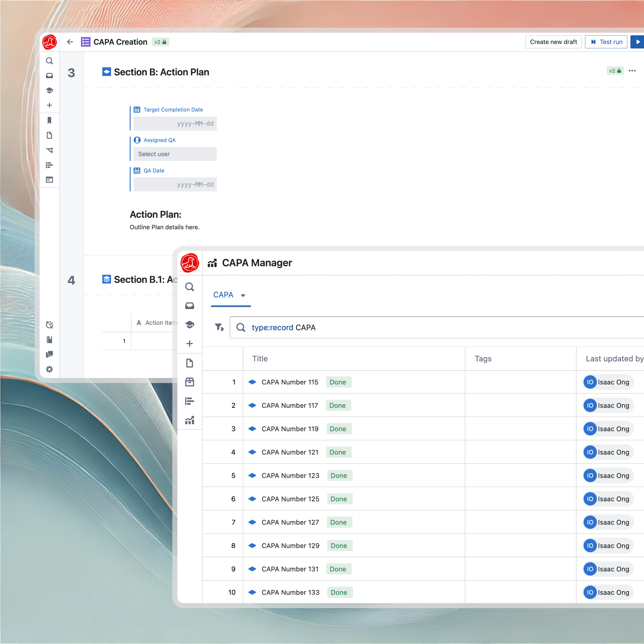Image resolution: width=644 pixels, height=644 pixels.
Task: Click the Title column header
Action: 260,359
